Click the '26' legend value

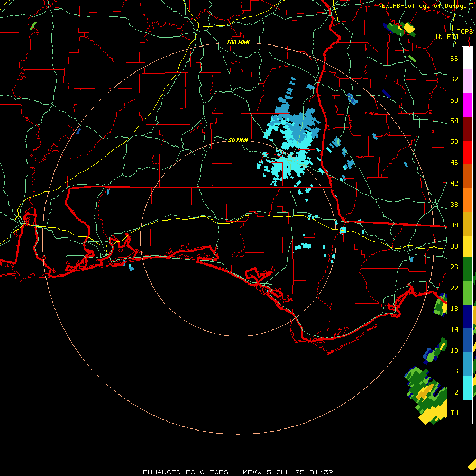point(454,267)
